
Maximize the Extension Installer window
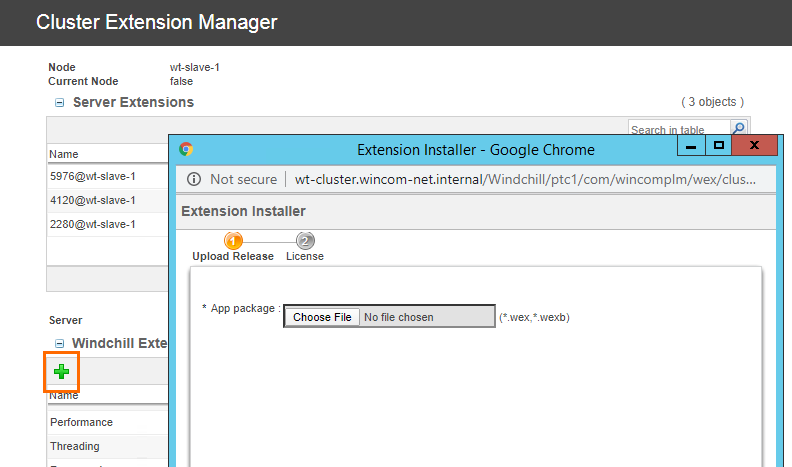718,146
